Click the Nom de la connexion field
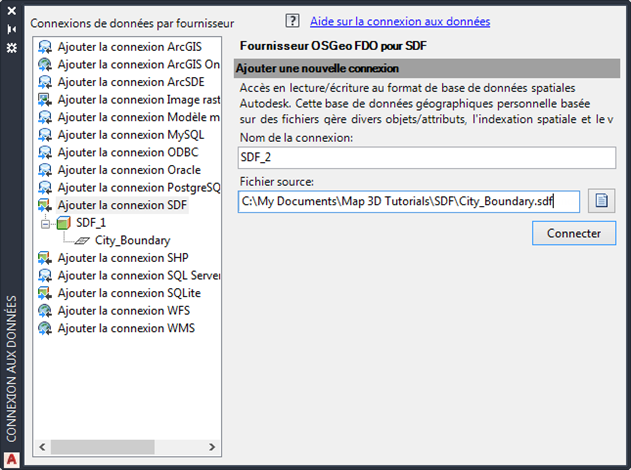This screenshot has width=631, height=470. pos(427,158)
